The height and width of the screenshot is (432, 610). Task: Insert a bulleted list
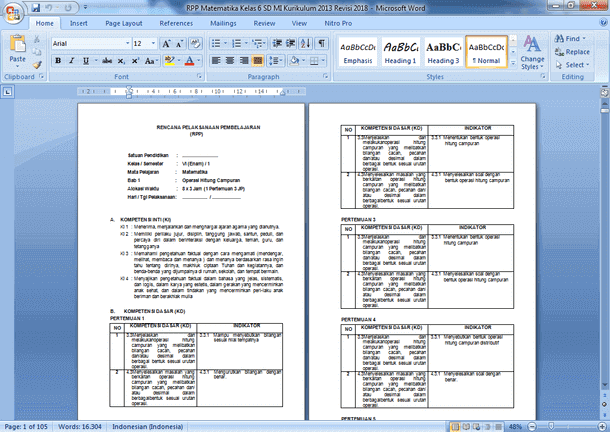click(216, 43)
